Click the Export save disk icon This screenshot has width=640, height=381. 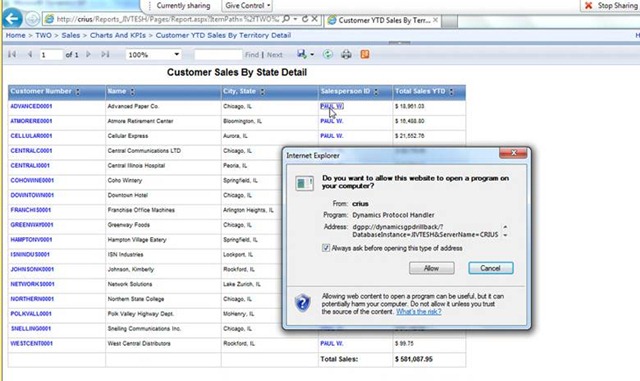pyautogui.click(x=302, y=54)
